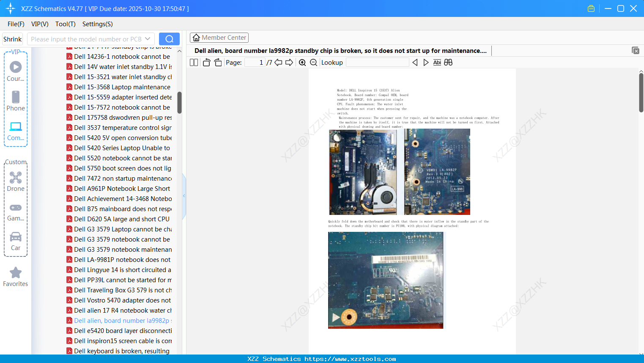This screenshot has width=644, height=363.
Task: Open the Car category
Action: (16, 241)
